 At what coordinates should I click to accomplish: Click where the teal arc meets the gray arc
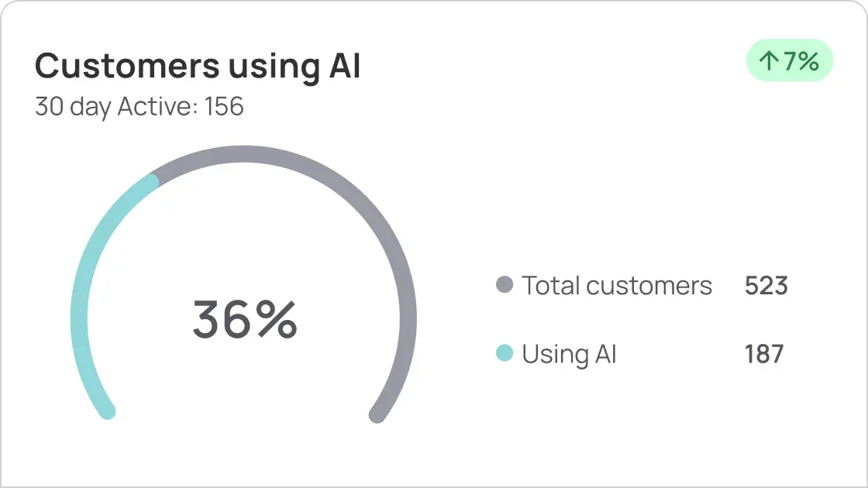point(153,181)
